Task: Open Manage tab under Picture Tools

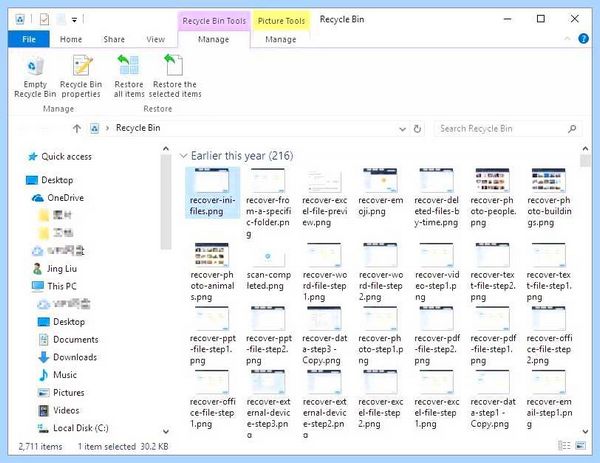Action: [x=280, y=39]
